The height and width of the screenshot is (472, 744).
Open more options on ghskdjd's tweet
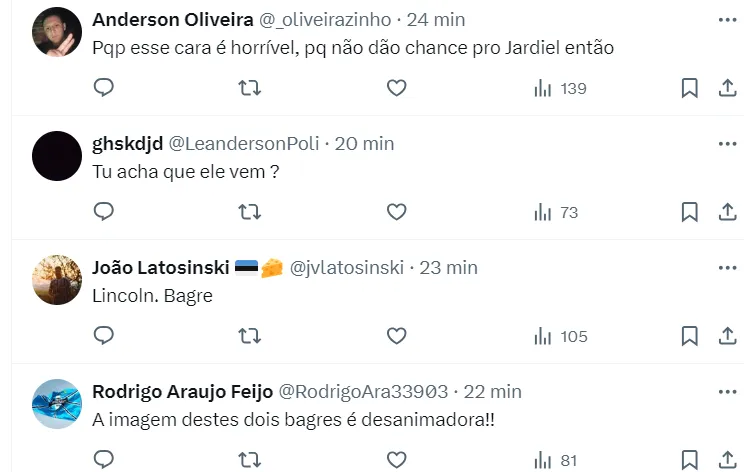pos(727,144)
